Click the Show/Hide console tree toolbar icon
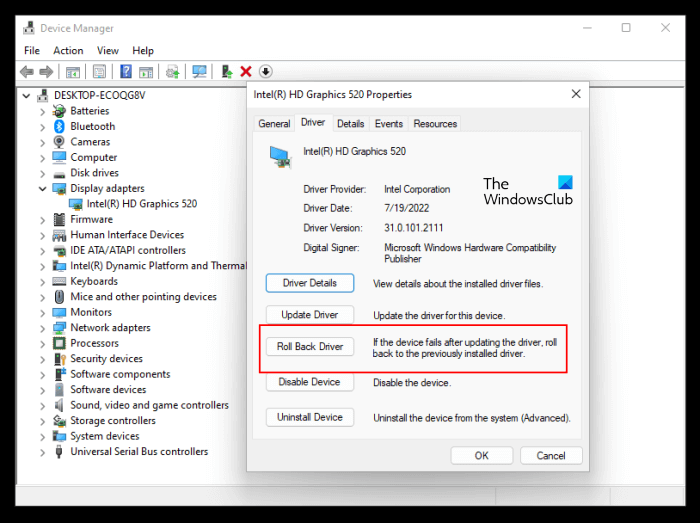Viewport: 700px width, 523px height. point(73,71)
